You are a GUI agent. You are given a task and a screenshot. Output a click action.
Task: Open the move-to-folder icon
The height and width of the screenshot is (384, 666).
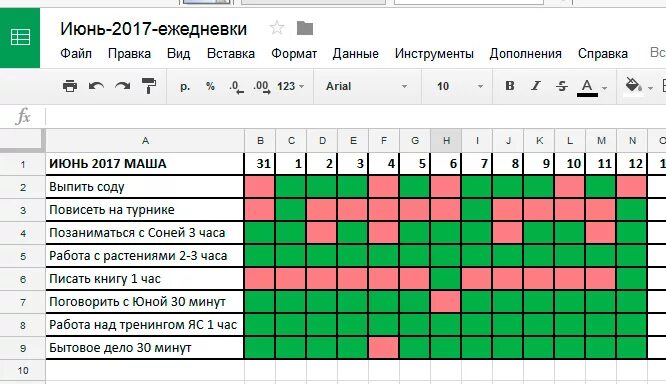pos(305,28)
